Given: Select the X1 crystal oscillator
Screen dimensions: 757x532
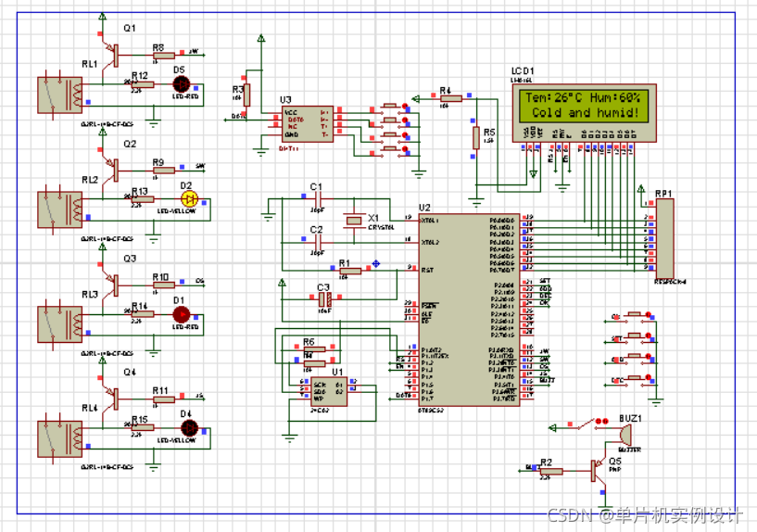Looking at the screenshot, I should (353, 220).
